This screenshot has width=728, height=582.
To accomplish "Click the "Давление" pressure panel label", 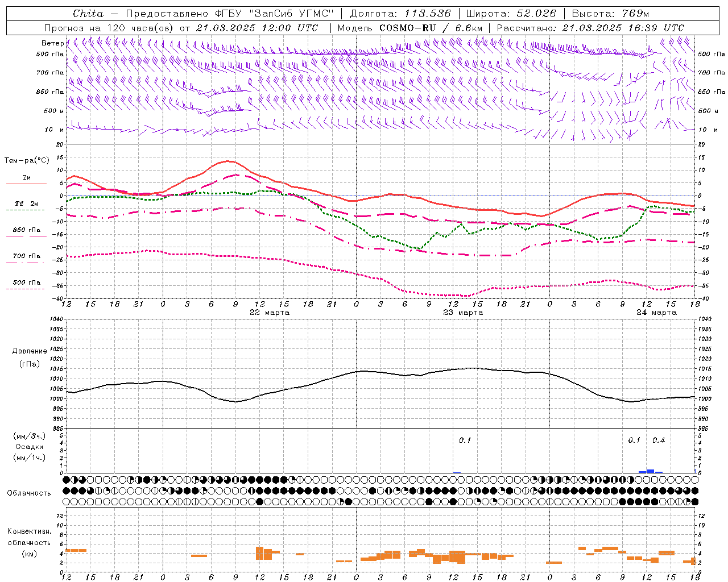I will [x=30, y=351].
